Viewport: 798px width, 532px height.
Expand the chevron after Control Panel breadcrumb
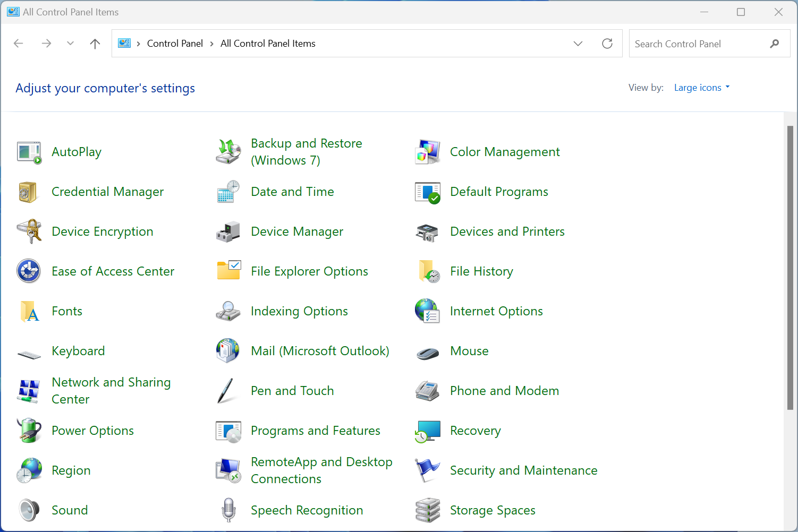(x=212, y=44)
